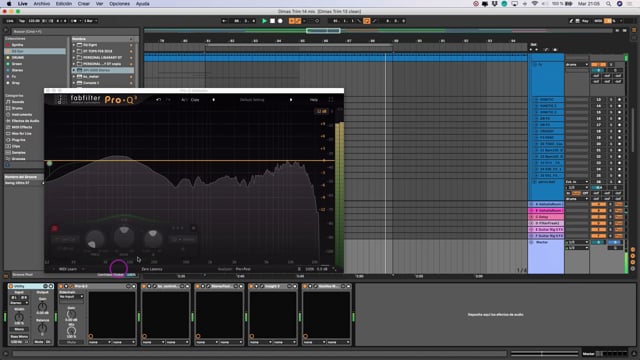Open the Live application menu
Viewport: 640px width, 360px height.
23,4
